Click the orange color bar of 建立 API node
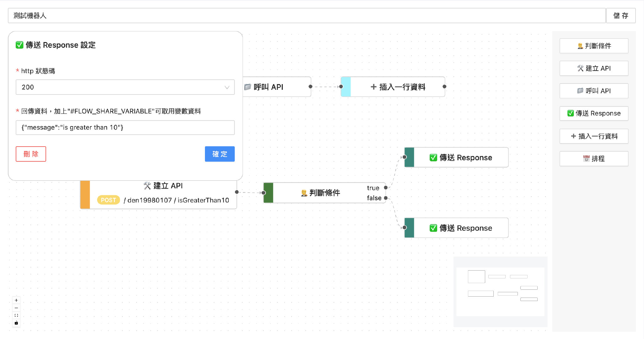 point(85,195)
